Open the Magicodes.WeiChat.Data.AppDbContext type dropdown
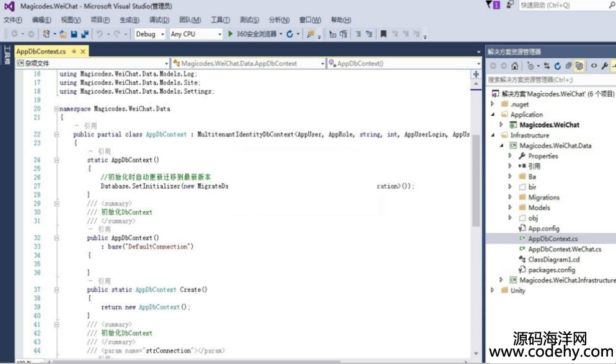Screen dimensions: 616x364 (x=249, y=63)
